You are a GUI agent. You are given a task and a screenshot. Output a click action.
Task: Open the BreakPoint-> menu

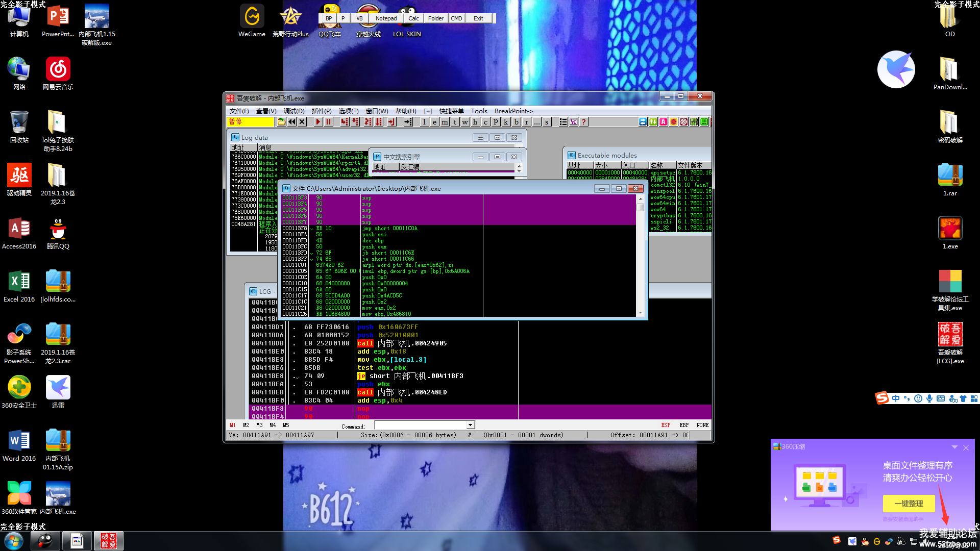[513, 111]
